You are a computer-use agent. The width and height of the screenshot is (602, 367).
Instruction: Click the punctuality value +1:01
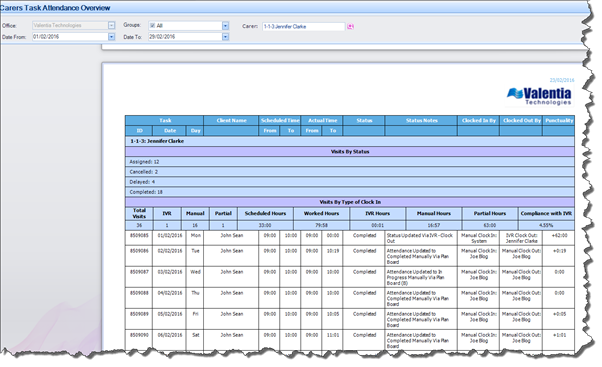[x=559, y=336]
